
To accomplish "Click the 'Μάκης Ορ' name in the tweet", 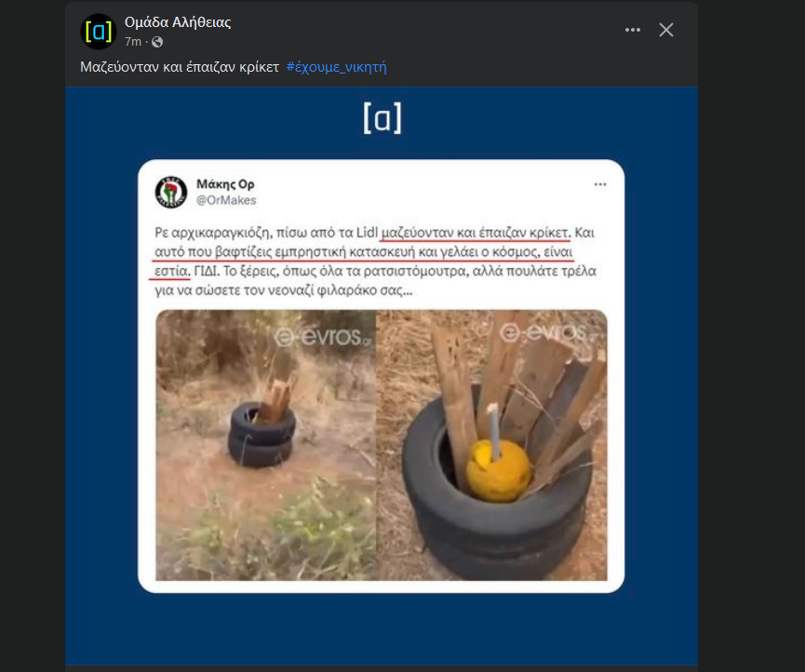I will click(x=225, y=183).
